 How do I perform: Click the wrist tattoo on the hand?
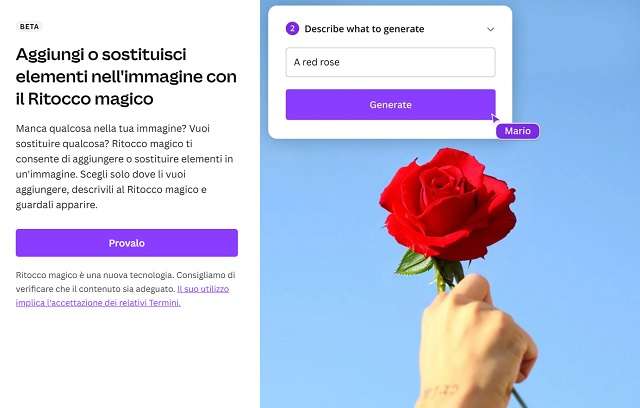pos(441,392)
